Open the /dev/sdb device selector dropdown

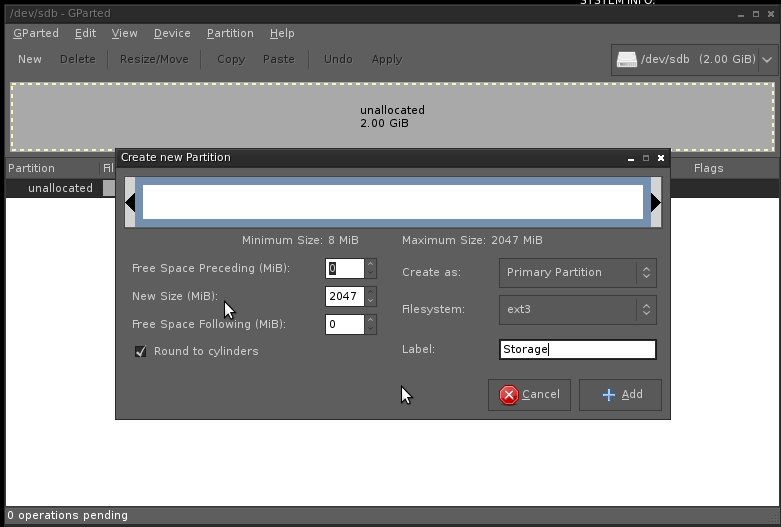[x=694, y=59]
